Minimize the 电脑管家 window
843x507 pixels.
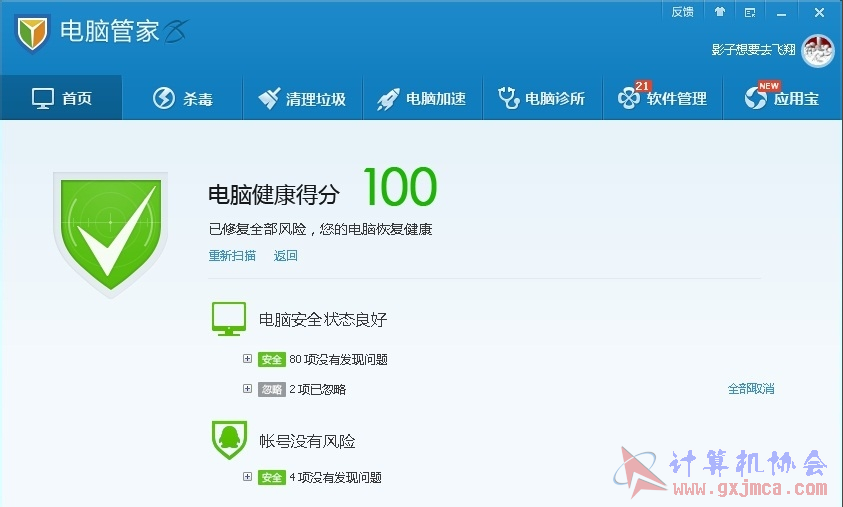(x=781, y=13)
